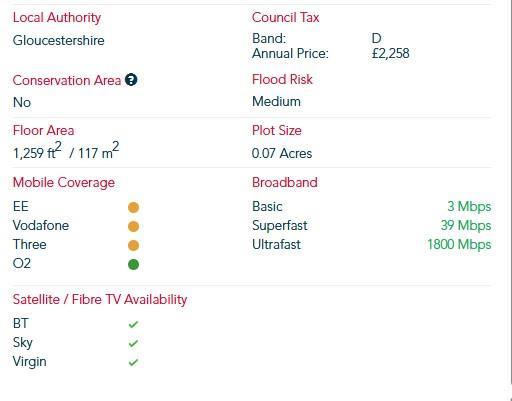This screenshot has height=401, width=512.
Task: Click the Flood Risk heading
Action: [282, 80]
